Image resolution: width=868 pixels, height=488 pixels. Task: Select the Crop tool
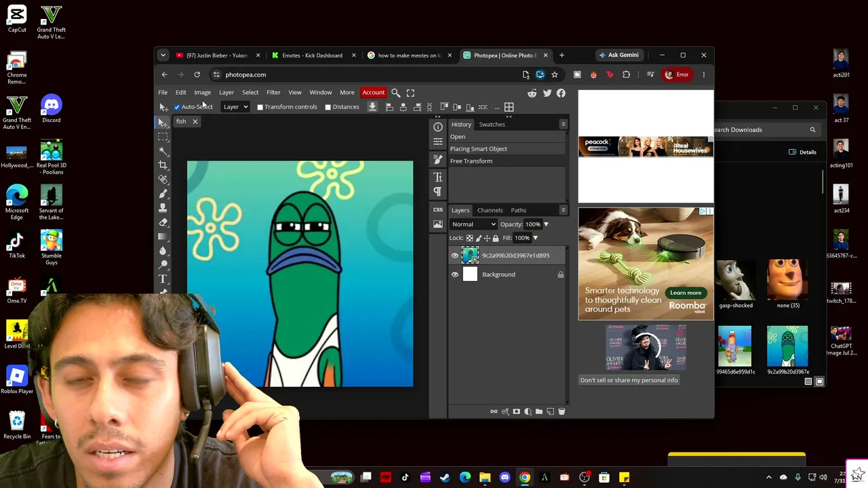pyautogui.click(x=163, y=165)
